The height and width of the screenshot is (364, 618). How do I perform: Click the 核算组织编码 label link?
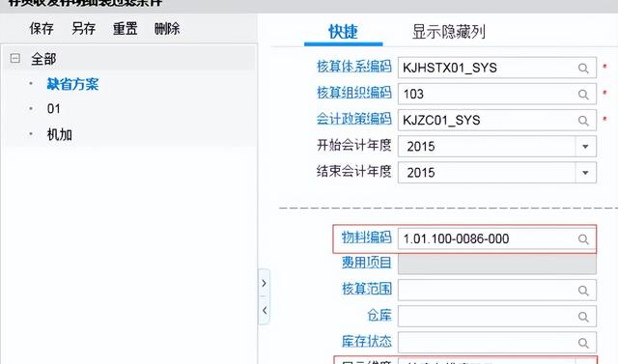(354, 93)
